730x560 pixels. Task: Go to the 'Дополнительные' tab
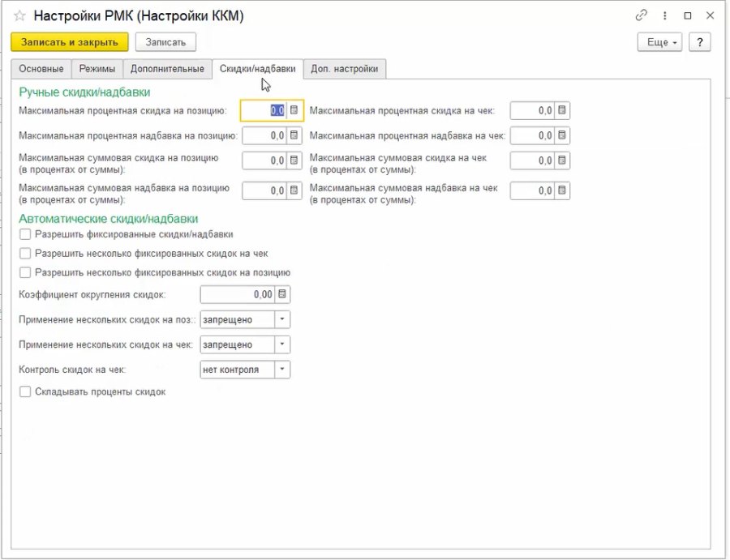click(167, 69)
